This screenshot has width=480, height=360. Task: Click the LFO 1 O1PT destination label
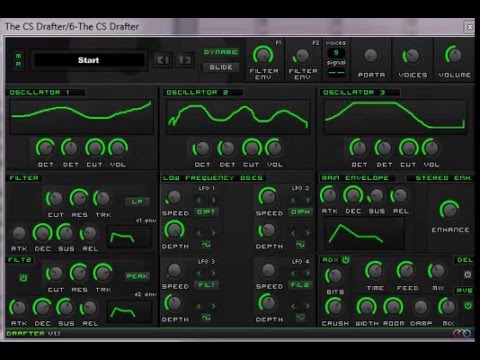[x=206, y=212]
